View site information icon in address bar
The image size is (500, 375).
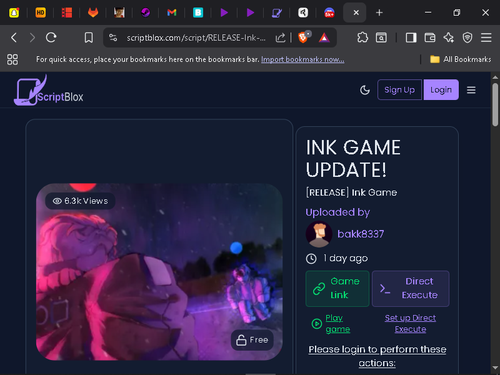113,38
